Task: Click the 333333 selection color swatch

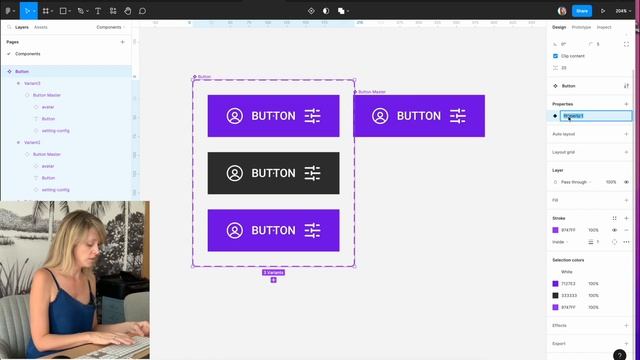Action: pyautogui.click(x=555, y=295)
